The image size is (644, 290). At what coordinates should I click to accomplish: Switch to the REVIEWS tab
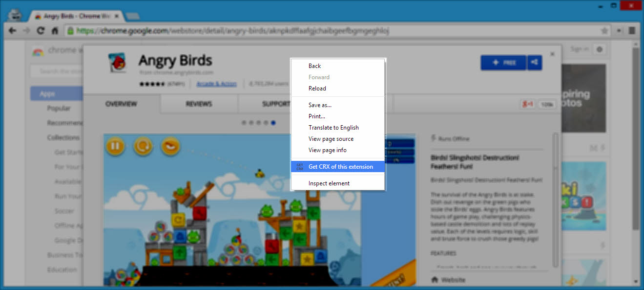coord(199,104)
